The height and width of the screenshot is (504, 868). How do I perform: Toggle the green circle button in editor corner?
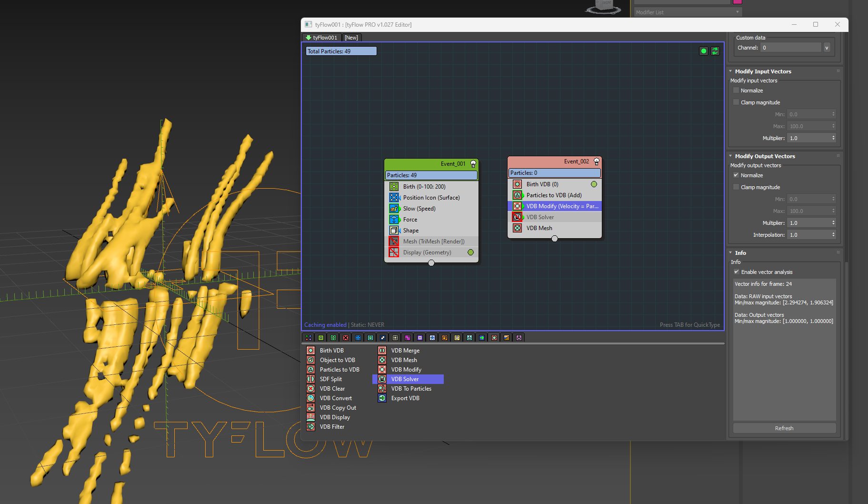tap(704, 51)
